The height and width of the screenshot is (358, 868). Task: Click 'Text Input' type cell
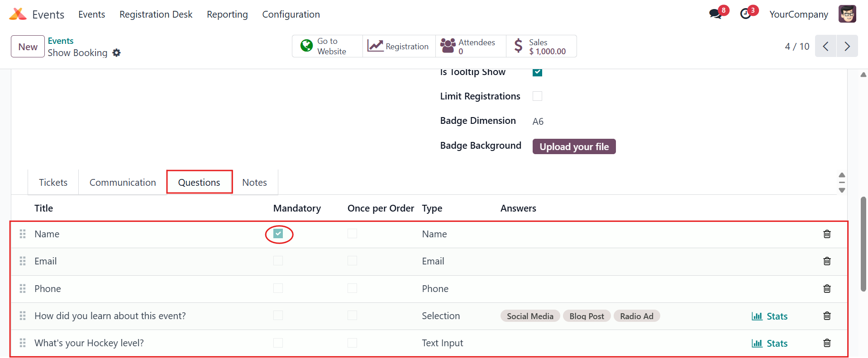tap(443, 343)
